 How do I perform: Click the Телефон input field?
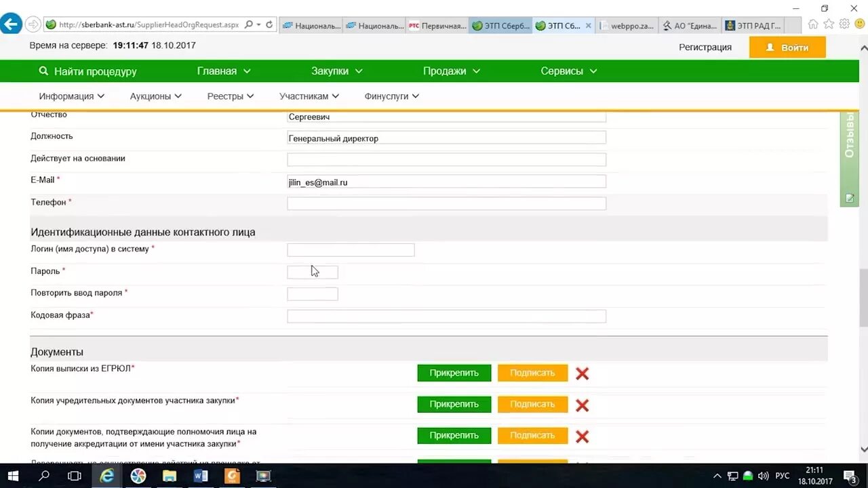tap(446, 203)
